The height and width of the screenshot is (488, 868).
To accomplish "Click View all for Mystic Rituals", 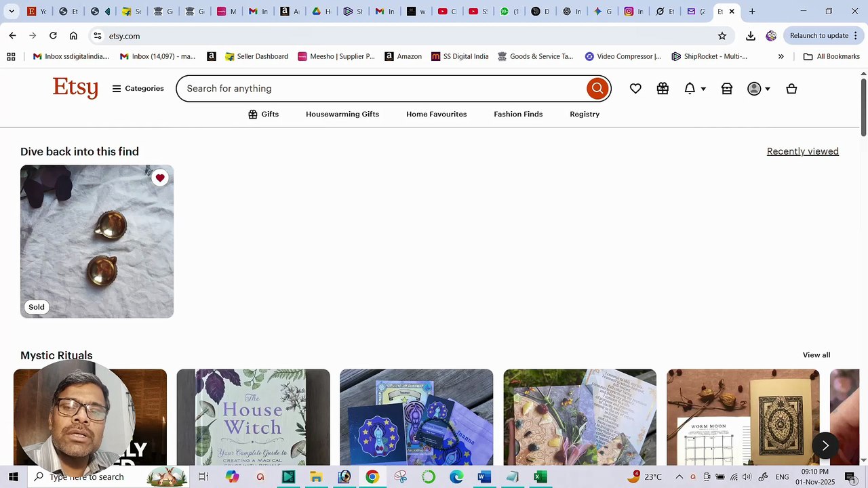I will tap(816, 355).
